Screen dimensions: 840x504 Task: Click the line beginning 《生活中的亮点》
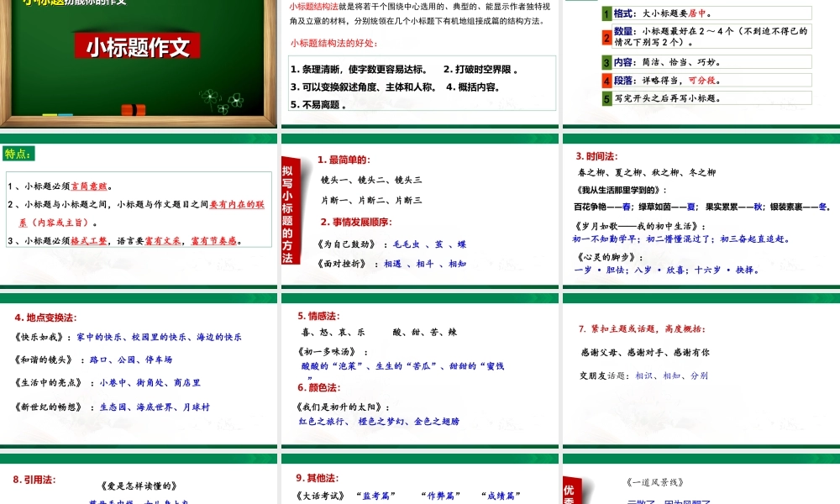(108, 382)
